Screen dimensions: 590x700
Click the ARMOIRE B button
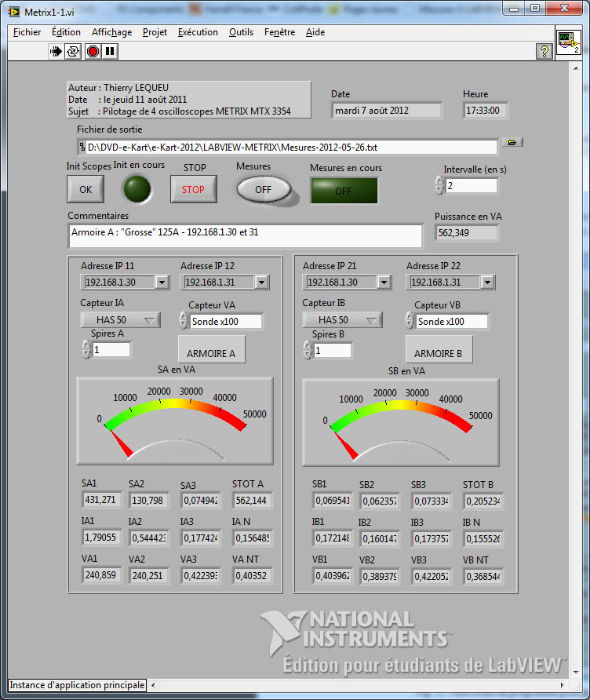point(439,349)
